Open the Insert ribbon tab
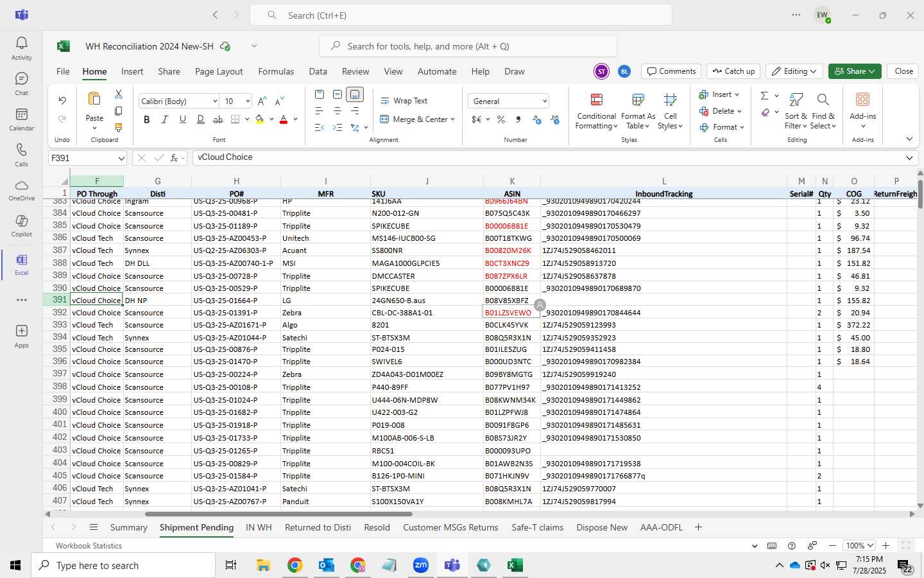The width and height of the screenshot is (924, 578). tap(132, 71)
